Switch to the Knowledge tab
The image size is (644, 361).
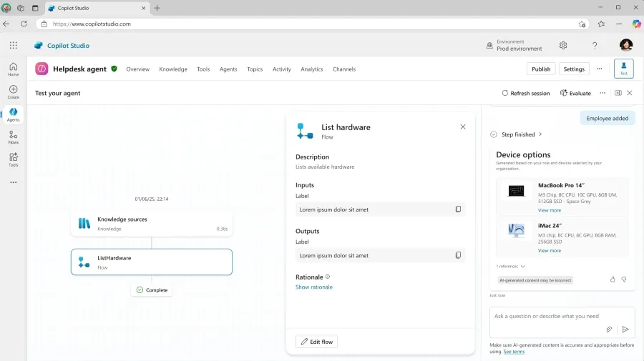[x=173, y=69]
